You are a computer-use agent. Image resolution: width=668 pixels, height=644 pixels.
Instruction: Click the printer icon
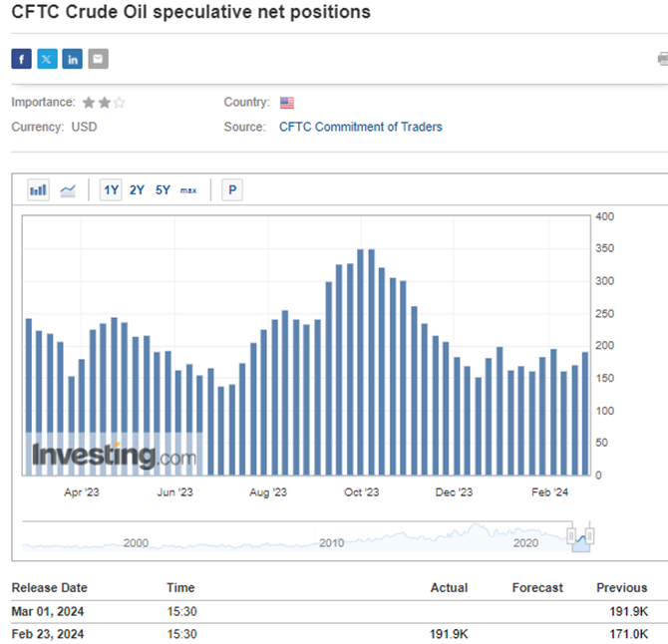663,59
